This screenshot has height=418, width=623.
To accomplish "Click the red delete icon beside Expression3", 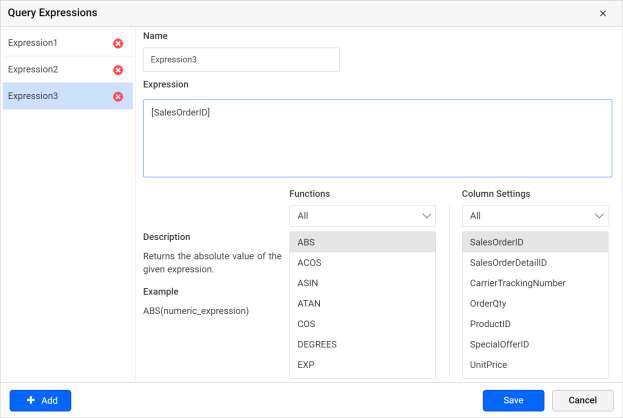I will click(x=118, y=96).
